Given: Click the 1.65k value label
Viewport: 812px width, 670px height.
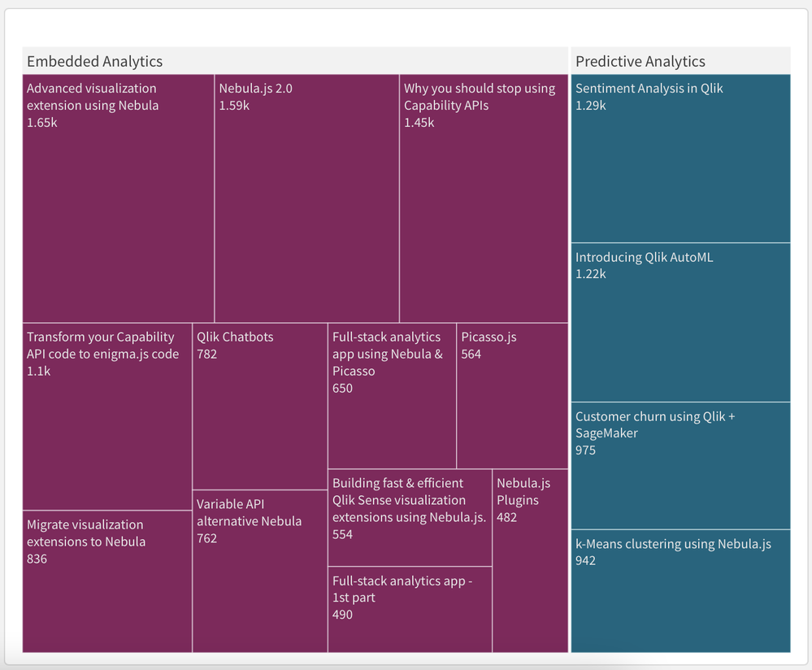Looking at the screenshot, I should [42, 122].
